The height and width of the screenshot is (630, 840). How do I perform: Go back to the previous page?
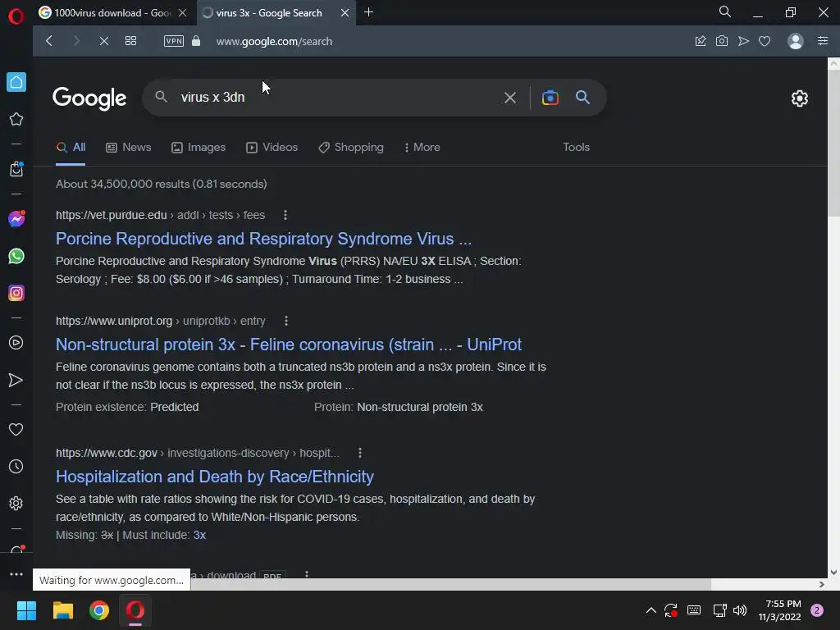coord(49,41)
